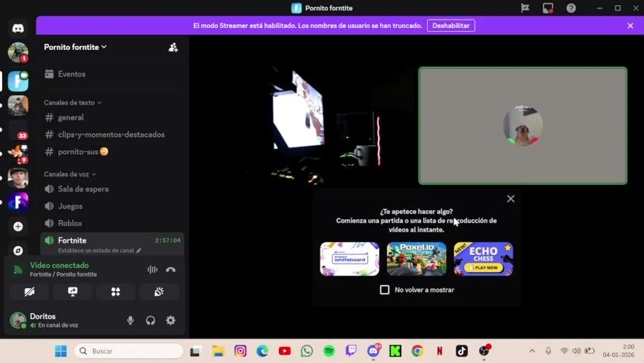
Task: Collapse the Canales de texto category
Action: point(73,102)
